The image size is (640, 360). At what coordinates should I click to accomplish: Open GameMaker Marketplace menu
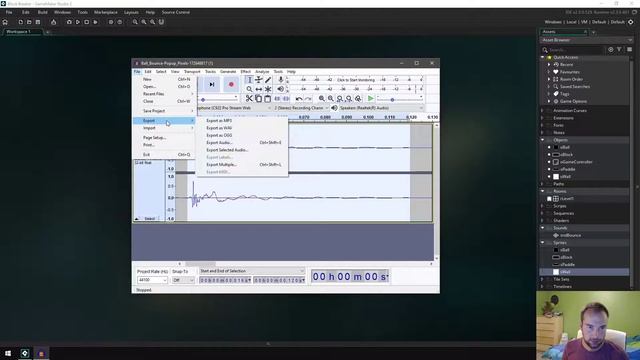point(106,12)
